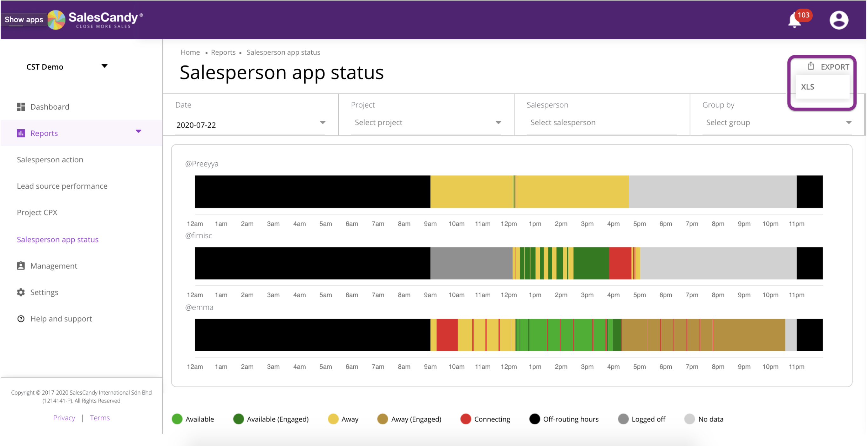The height and width of the screenshot is (446, 868).
Task: Click the Away (Engaged) color swatch
Action: coord(383,419)
